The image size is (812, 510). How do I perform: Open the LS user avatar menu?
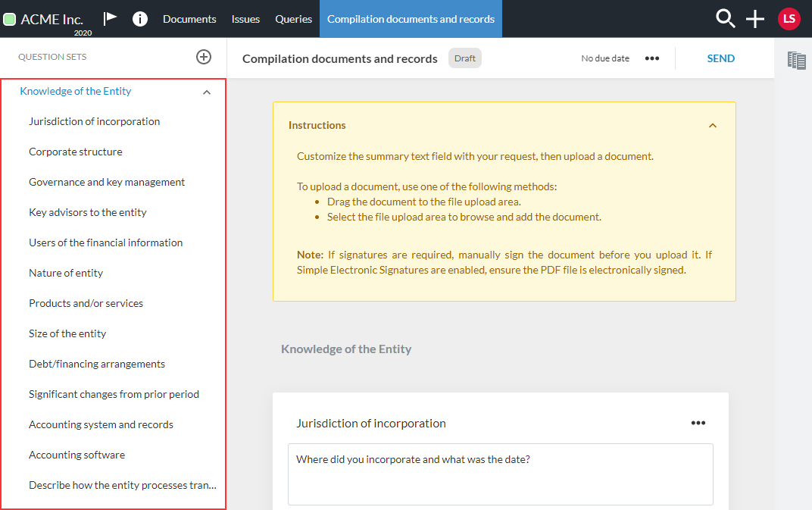coord(789,19)
